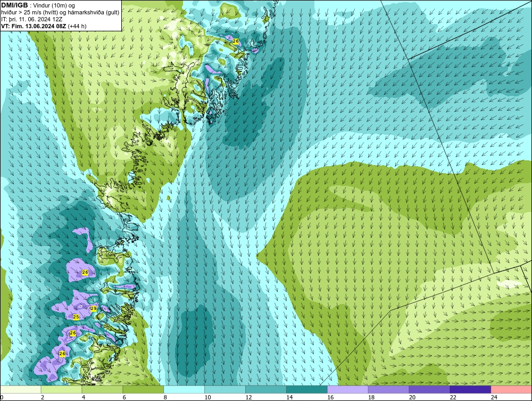Pick the 12–14 m/s teal legend swatch

[x=265, y=389]
